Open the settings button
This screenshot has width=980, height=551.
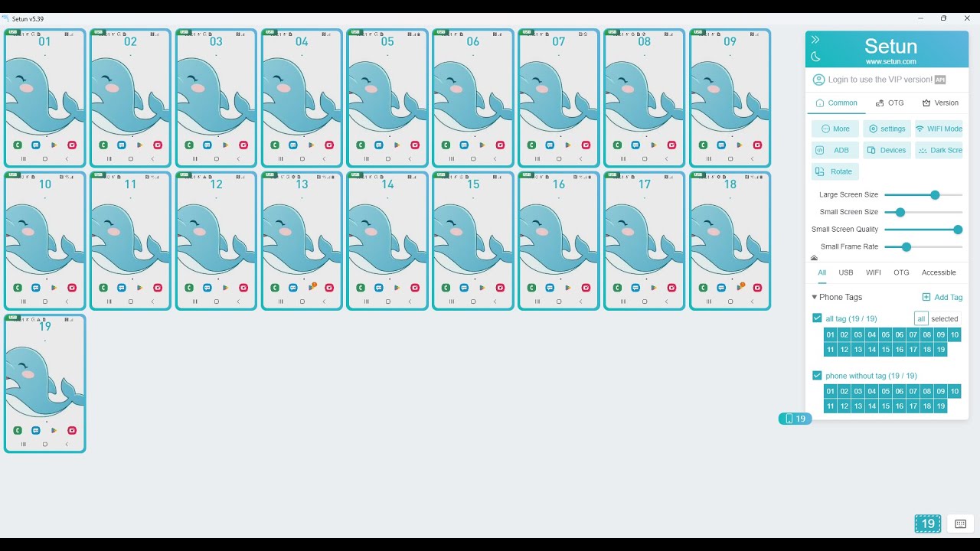(x=887, y=129)
